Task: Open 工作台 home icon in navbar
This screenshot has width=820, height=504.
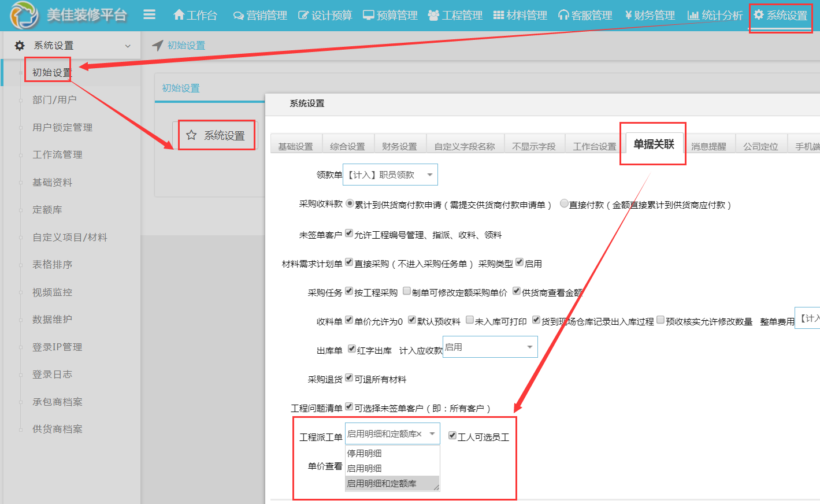Action: (179, 15)
